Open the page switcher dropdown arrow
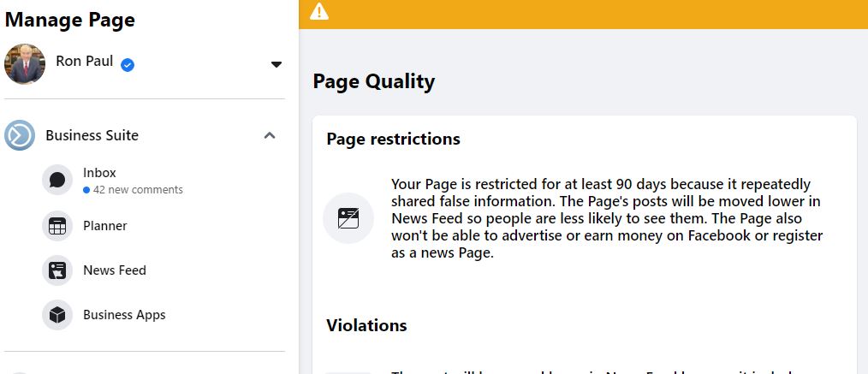The width and height of the screenshot is (868, 374). click(x=276, y=64)
